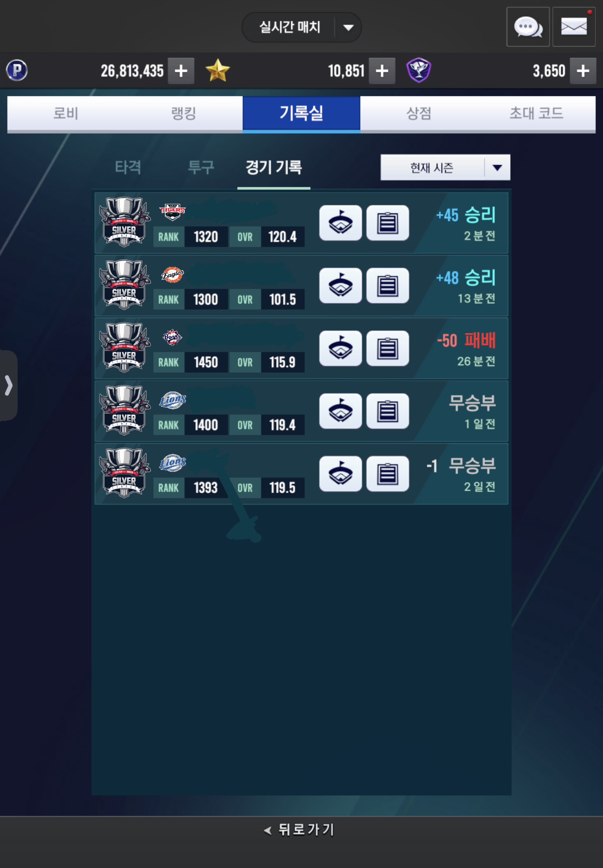Add points with plus next to 26,813,435
Viewport: 603px width, 868px height.
tap(181, 71)
